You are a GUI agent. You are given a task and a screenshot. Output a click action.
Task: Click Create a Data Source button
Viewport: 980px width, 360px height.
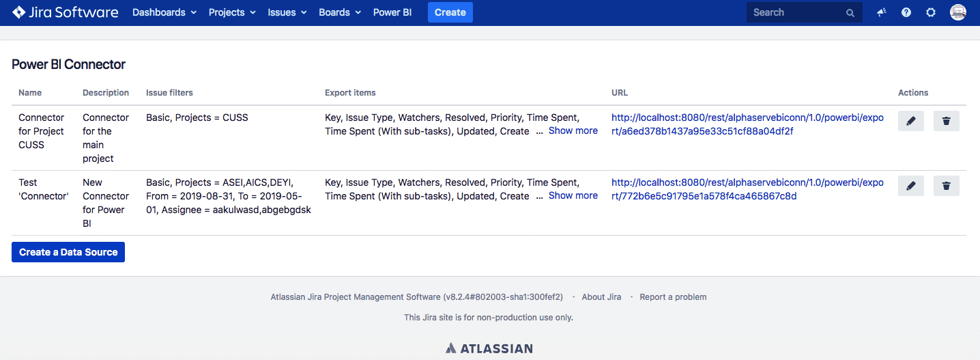[68, 252]
